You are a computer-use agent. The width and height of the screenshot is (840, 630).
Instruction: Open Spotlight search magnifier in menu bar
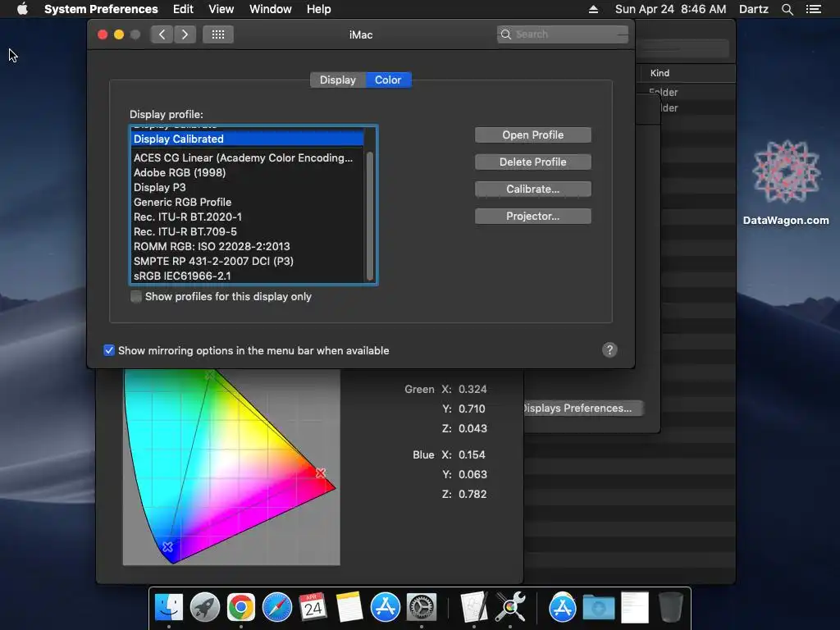point(787,9)
